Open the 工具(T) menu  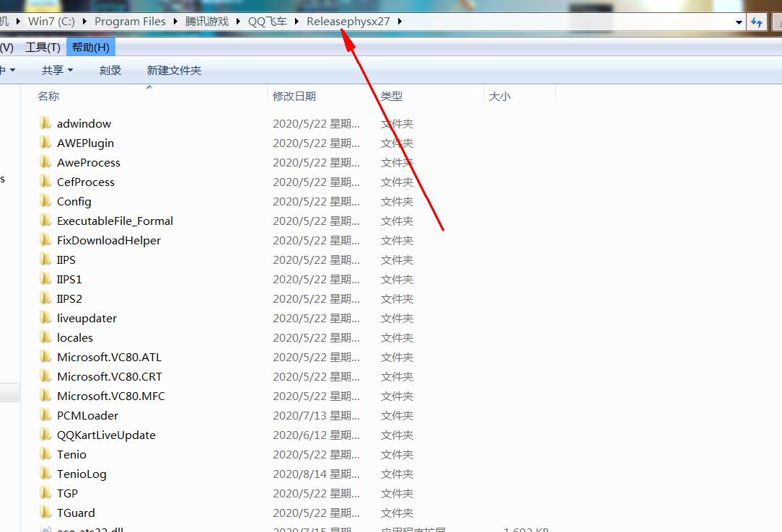[43, 48]
